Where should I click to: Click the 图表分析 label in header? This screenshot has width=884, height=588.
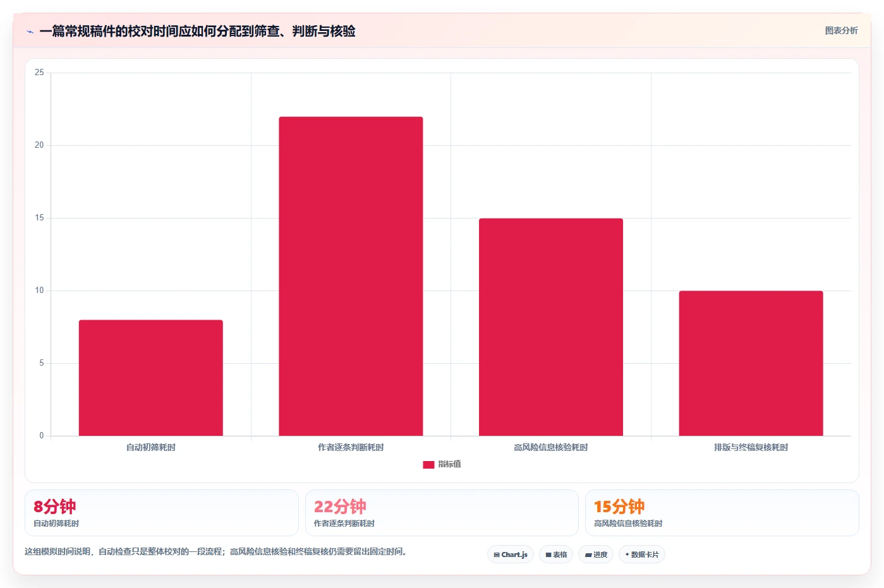tap(841, 30)
